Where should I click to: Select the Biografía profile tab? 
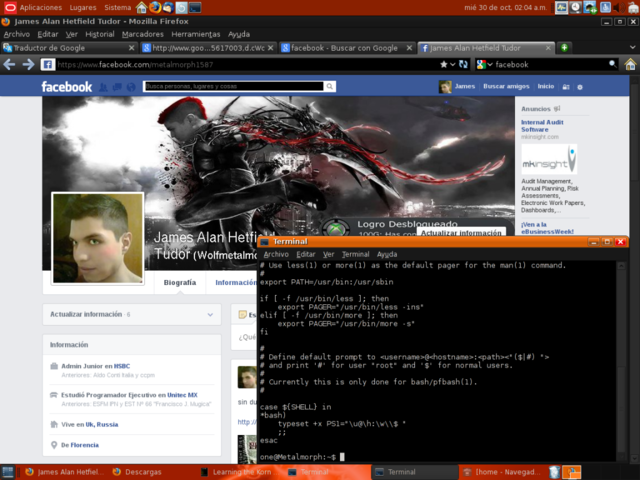(180, 282)
